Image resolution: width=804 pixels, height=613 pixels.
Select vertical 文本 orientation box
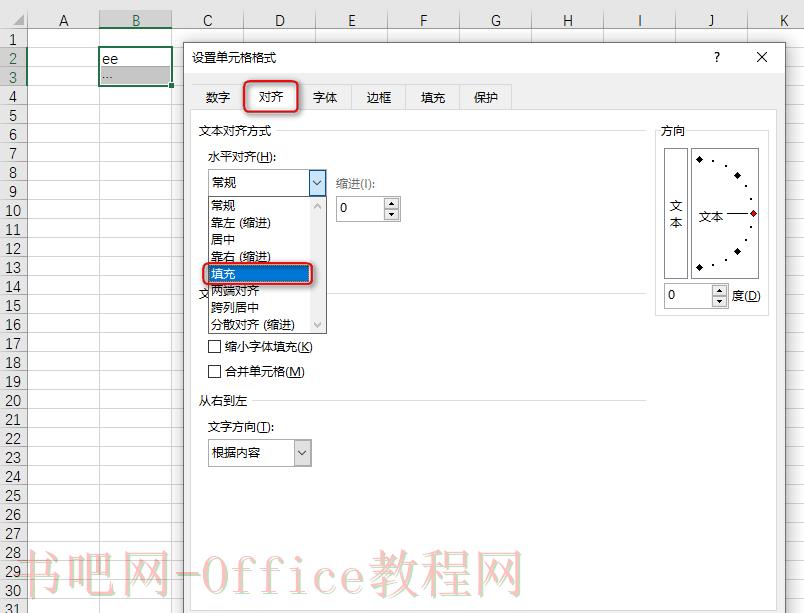click(x=676, y=213)
